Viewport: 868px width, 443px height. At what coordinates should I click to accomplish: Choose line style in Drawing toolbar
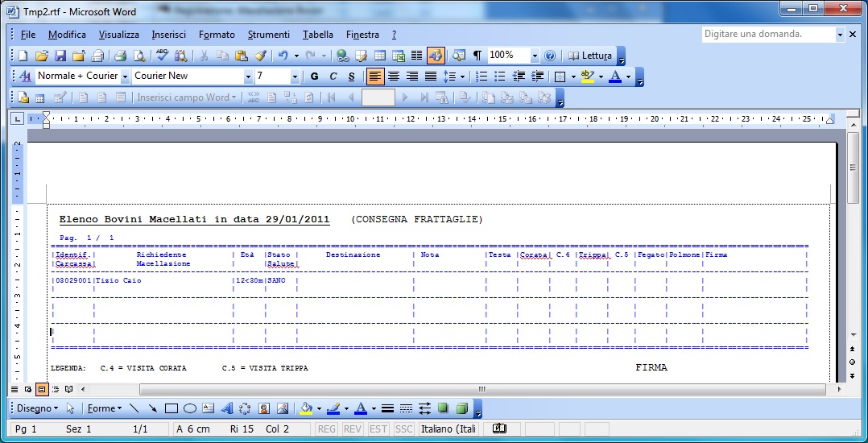pos(387,408)
